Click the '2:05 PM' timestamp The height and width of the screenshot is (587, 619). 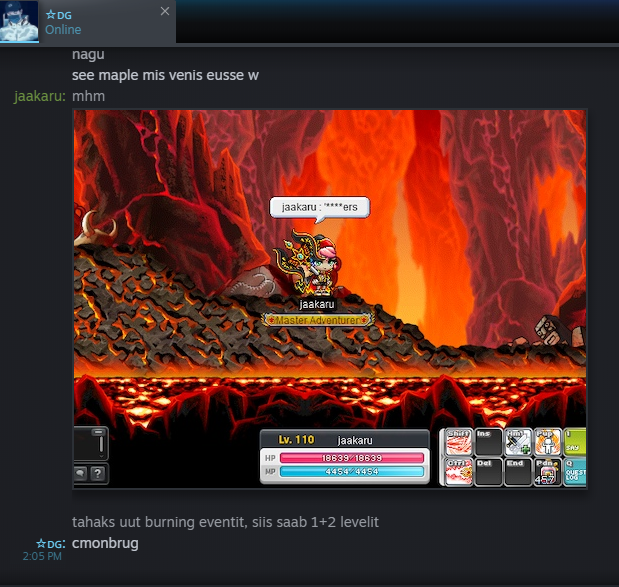(x=42, y=556)
